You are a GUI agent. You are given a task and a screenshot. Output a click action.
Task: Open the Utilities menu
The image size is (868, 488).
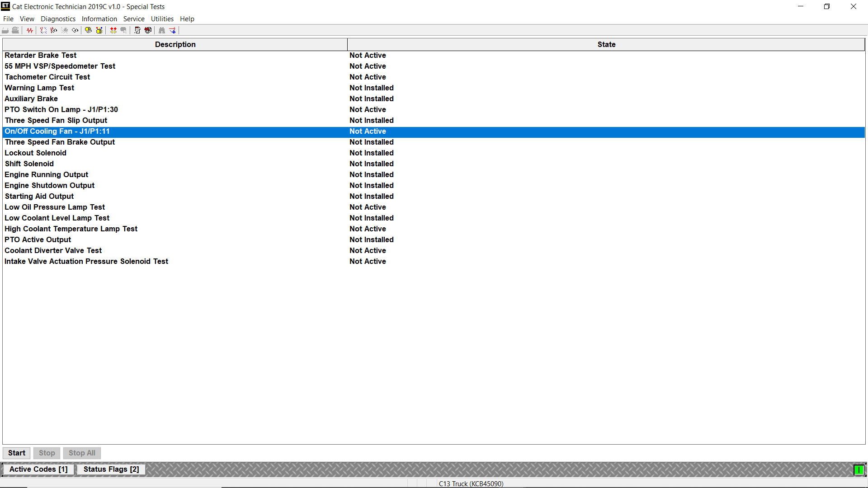162,19
